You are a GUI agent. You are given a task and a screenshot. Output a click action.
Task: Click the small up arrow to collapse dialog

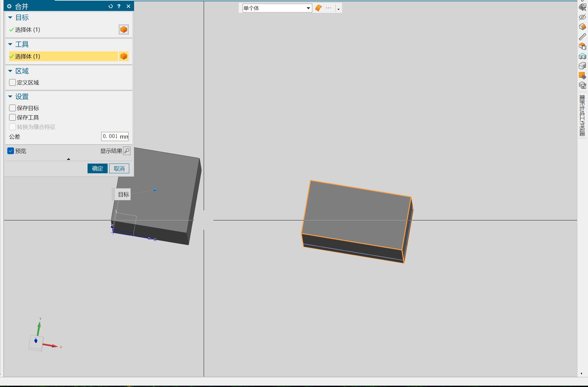68,159
